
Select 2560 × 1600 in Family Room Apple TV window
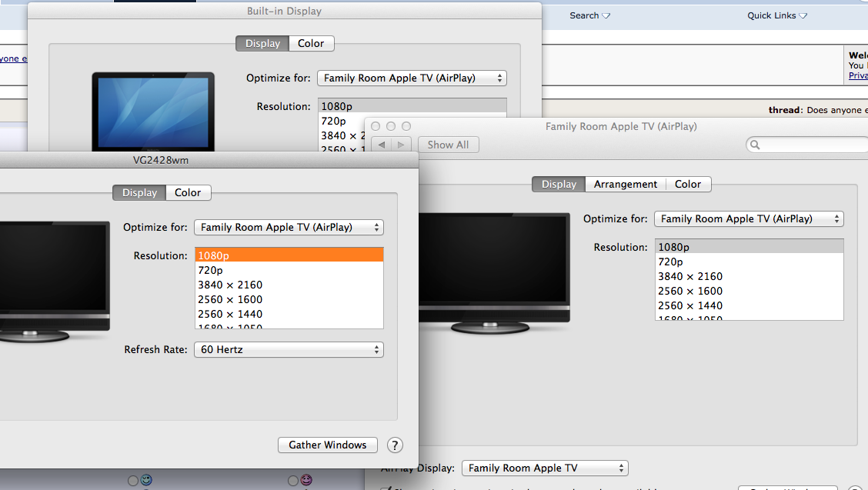pos(749,292)
